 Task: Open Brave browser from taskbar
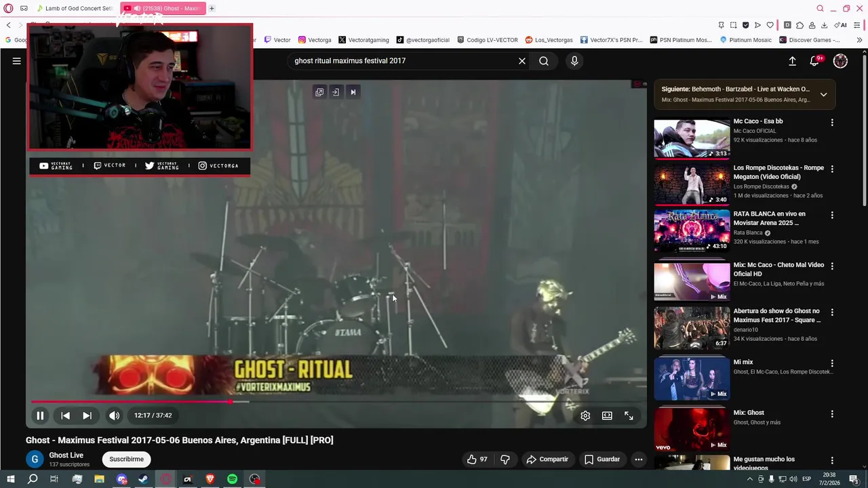click(x=210, y=479)
